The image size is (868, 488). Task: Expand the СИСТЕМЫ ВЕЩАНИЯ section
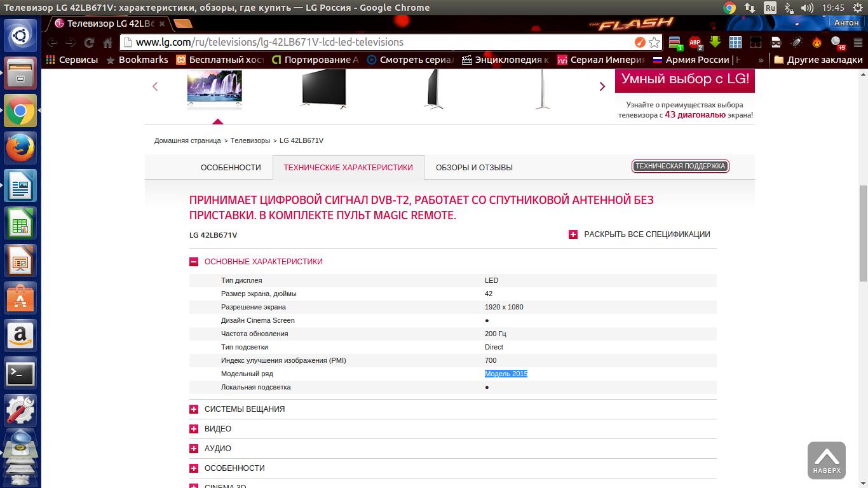[x=194, y=409]
